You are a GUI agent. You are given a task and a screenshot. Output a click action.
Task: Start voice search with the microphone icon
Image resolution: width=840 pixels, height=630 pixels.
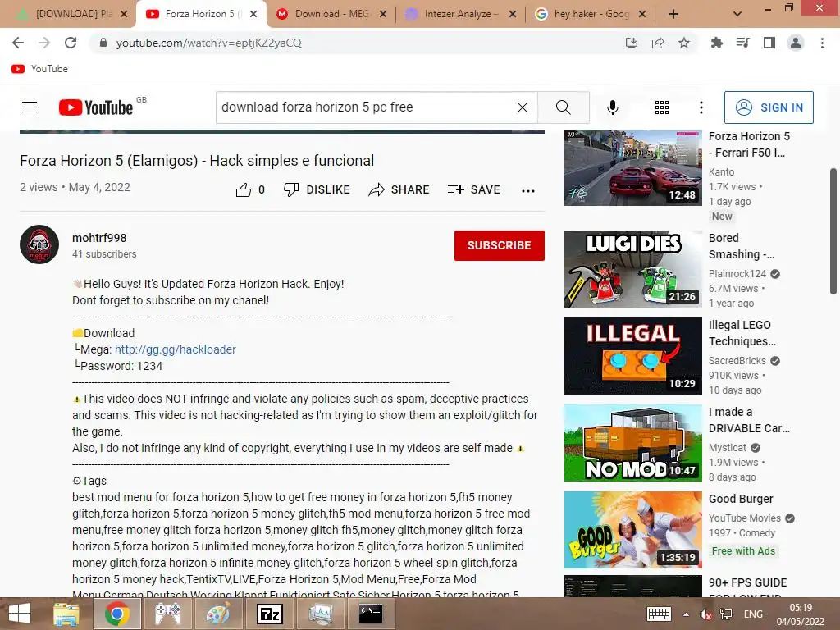click(612, 107)
